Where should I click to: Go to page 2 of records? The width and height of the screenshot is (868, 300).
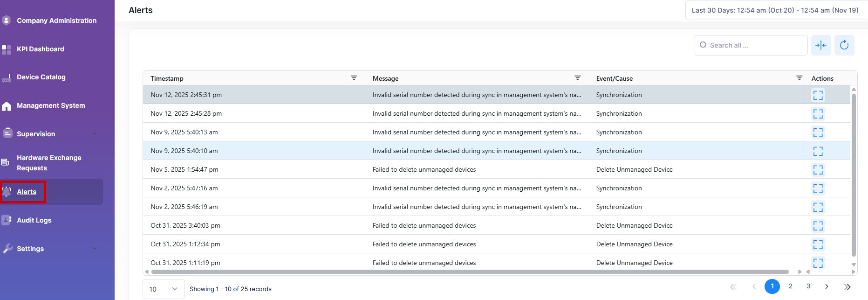[x=790, y=286]
